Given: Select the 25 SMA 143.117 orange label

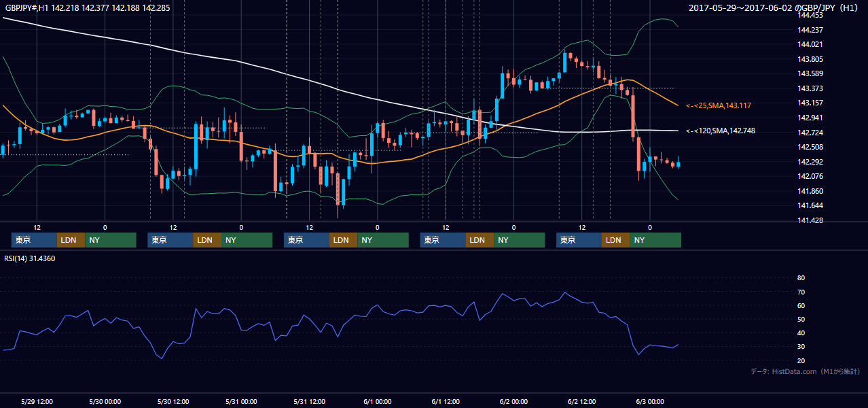Looking at the screenshot, I should tap(720, 105).
